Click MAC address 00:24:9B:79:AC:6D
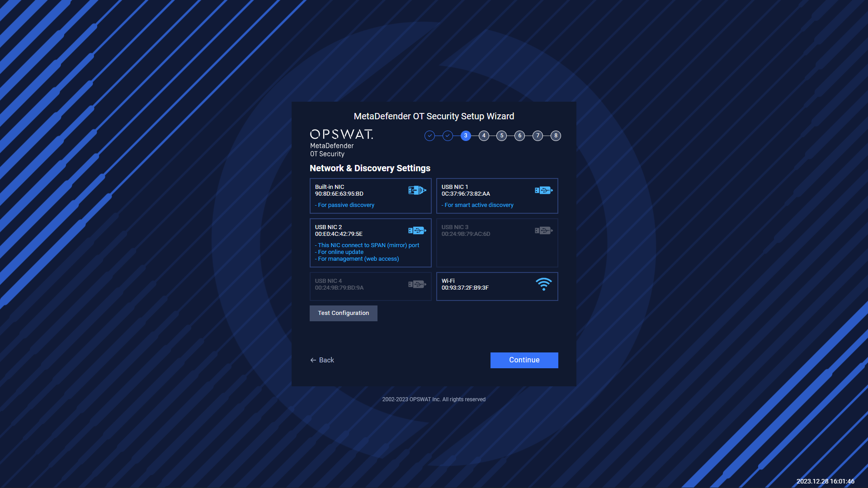 [466, 234]
